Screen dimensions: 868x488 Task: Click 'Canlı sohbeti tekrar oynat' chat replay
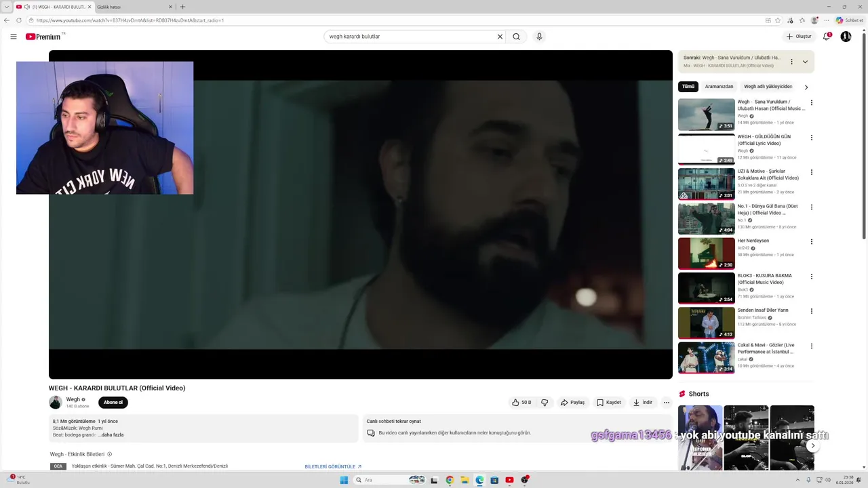click(394, 422)
